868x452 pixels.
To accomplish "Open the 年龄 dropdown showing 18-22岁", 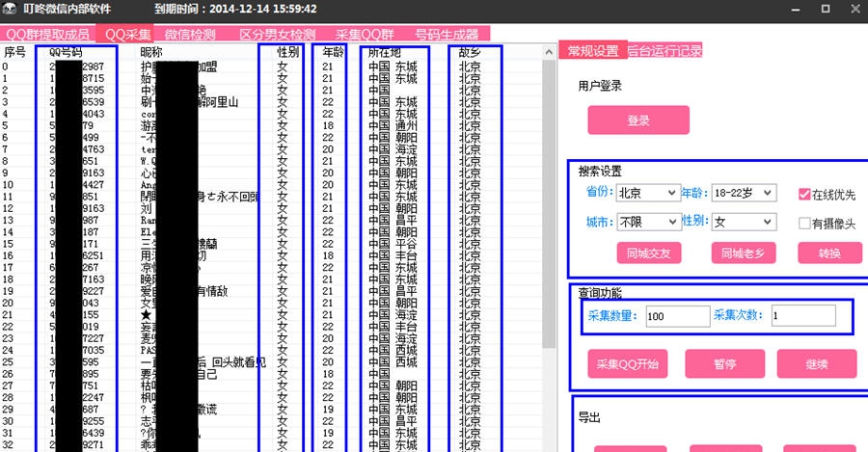I will click(744, 193).
